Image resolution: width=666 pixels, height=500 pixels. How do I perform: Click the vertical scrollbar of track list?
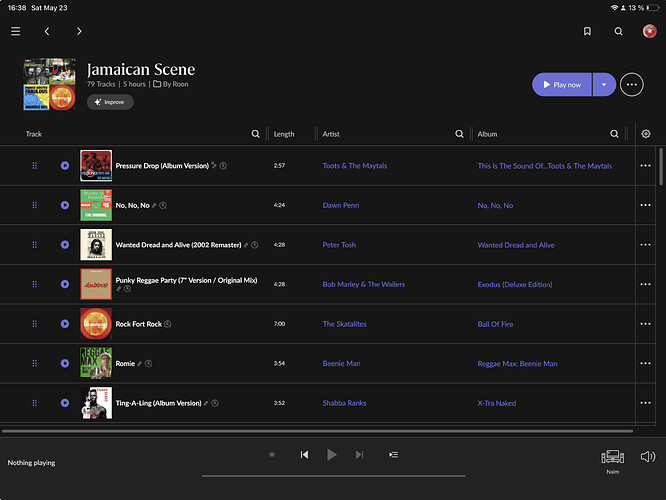click(661, 166)
